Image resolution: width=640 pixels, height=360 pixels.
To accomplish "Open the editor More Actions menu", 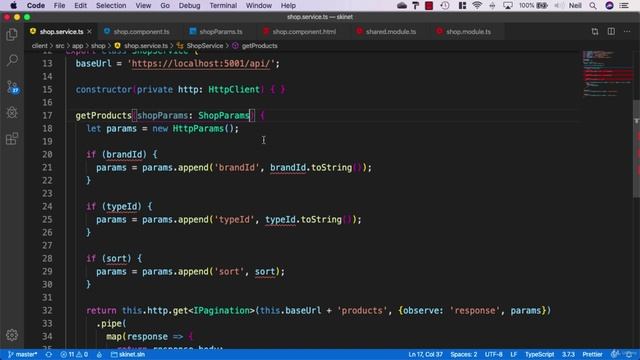I will (x=627, y=31).
